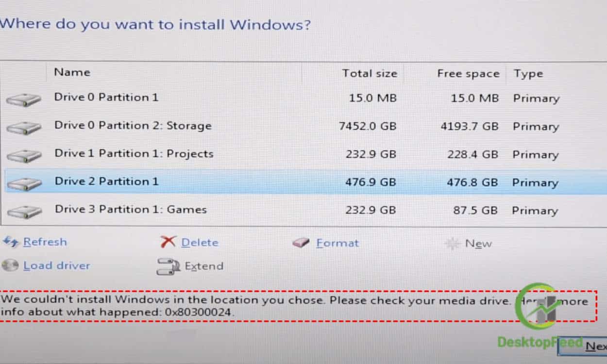Click the Load driver disc icon
Viewport: 607px width, 364px height.
point(10,265)
